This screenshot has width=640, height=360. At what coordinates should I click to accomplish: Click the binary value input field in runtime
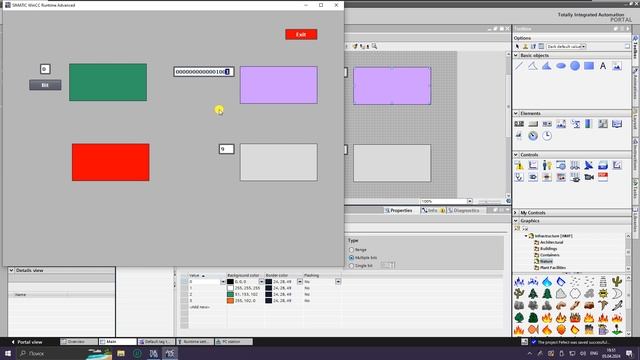pyautogui.click(x=204, y=72)
